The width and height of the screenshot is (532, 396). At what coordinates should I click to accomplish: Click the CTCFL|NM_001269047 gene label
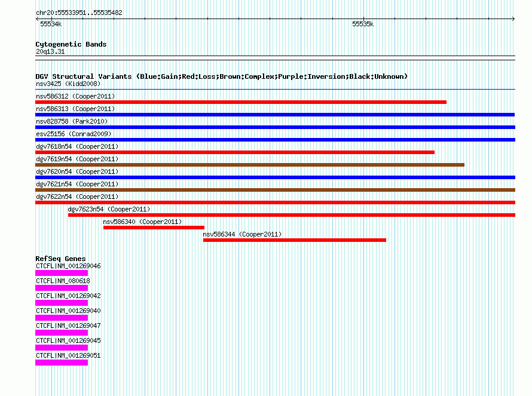pos(68,326)
